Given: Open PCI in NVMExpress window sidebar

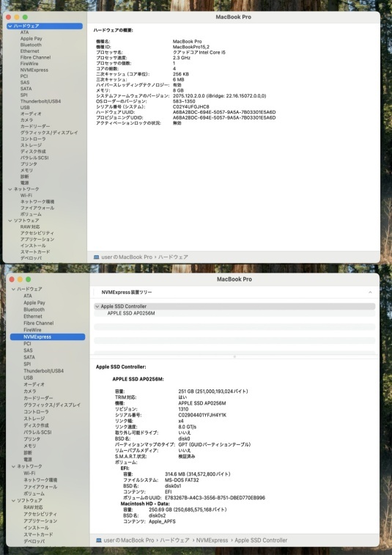Looking at the screenshot, I should pos(27,344).
